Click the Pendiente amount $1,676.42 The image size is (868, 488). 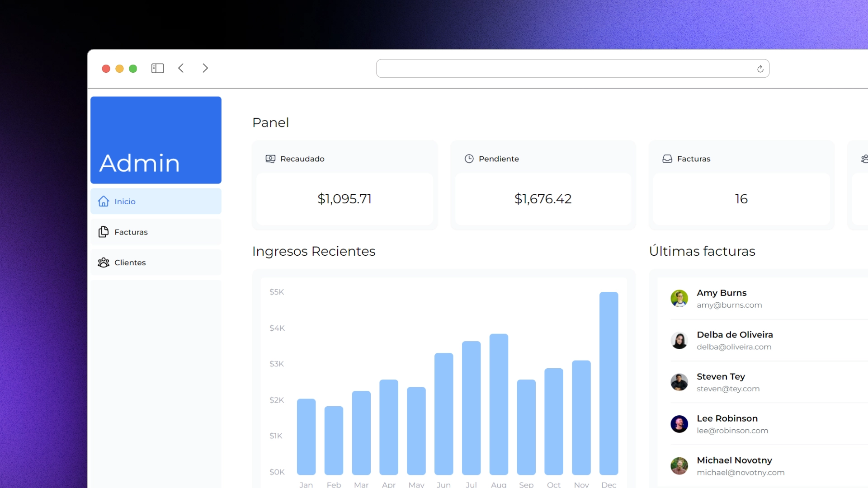pyautogui.click(x=543, y=199)
